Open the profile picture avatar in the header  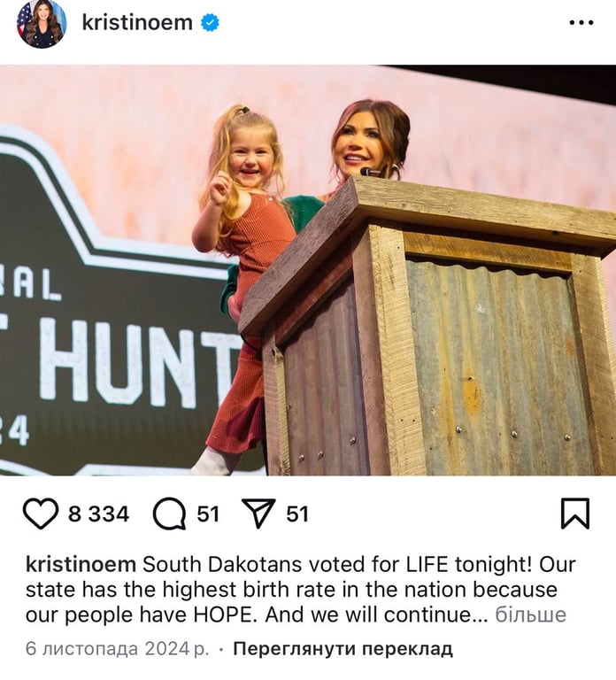(x=41, y=23)
